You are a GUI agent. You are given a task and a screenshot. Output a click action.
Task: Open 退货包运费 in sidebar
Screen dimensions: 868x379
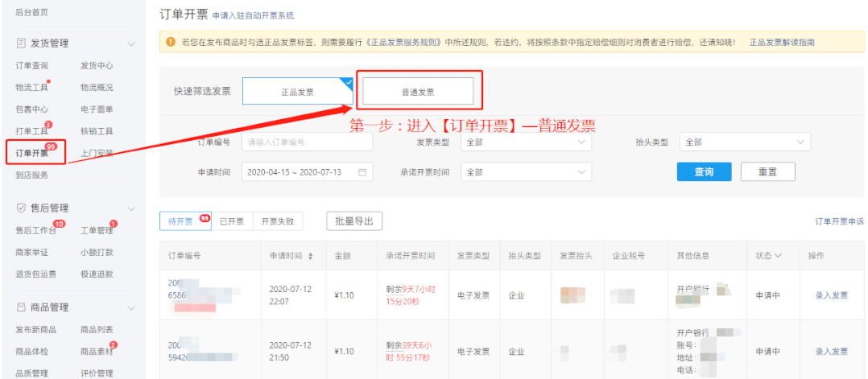point(36,274)
